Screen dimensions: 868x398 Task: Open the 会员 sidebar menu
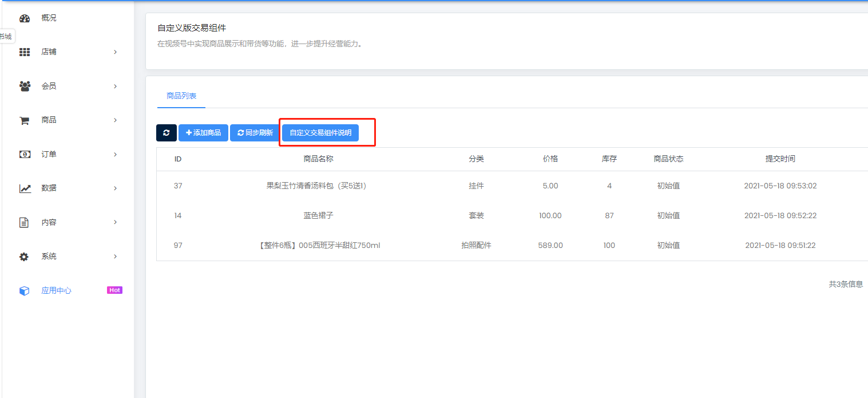click(49, 86)
